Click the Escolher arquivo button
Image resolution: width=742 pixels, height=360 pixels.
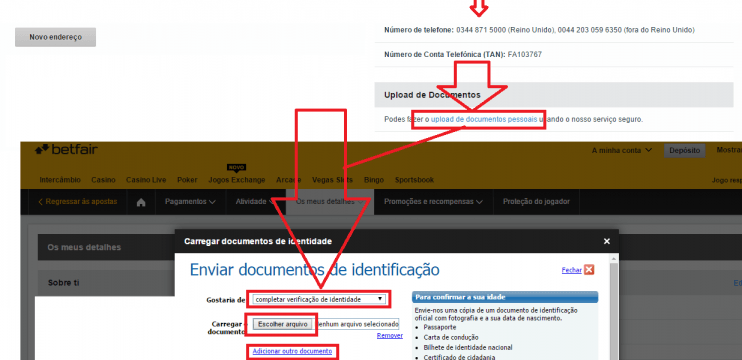pyautogui.click(x=283, y=324)
